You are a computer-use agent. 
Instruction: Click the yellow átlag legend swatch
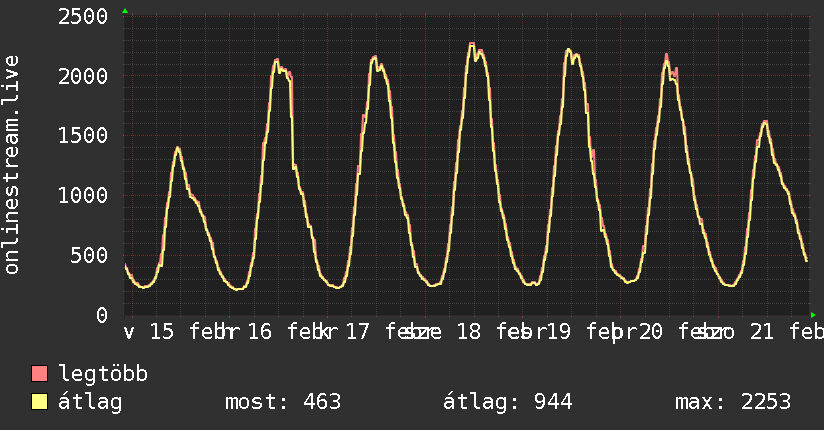point(40,402)
